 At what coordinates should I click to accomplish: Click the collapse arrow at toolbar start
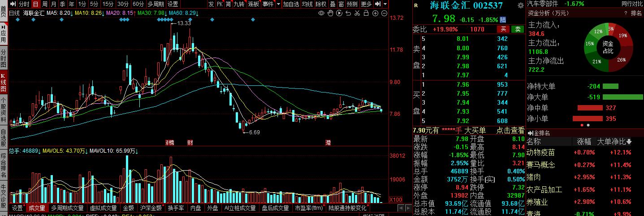click(13, 4)
